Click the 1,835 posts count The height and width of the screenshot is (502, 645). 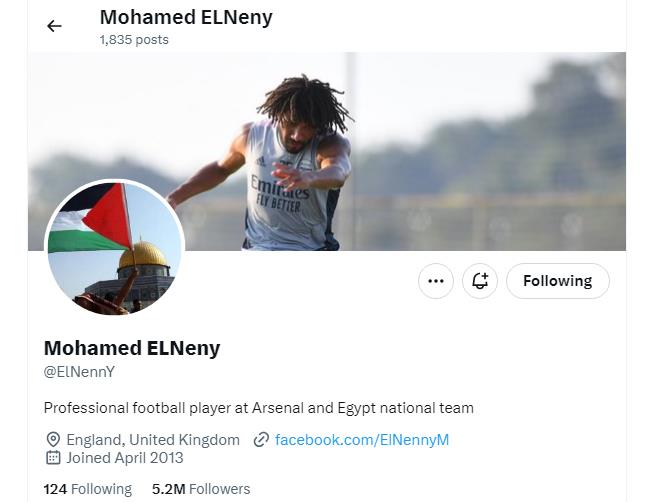[x=134, y=40]
